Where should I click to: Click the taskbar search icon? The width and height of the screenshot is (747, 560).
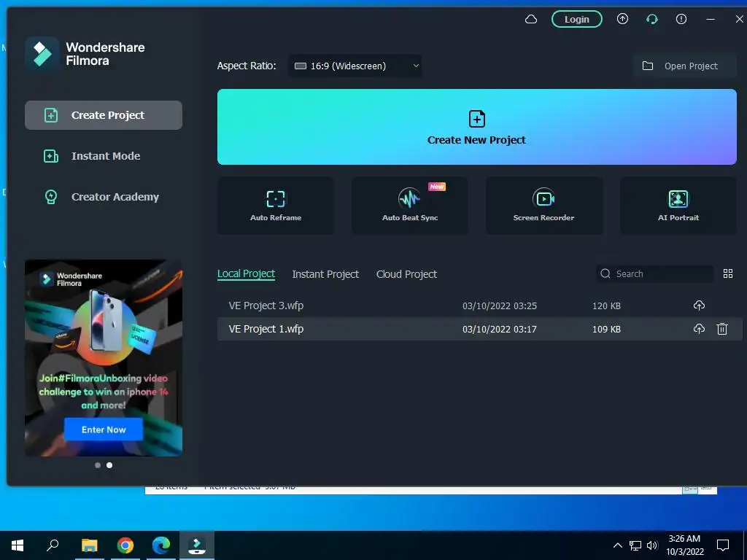(x=53, y=545)
